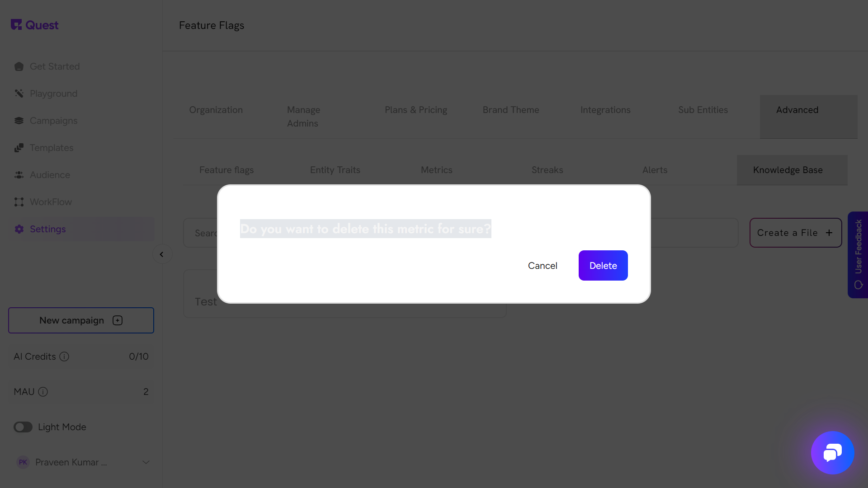Click the AI Credits info icon

(x=64, y=357)
